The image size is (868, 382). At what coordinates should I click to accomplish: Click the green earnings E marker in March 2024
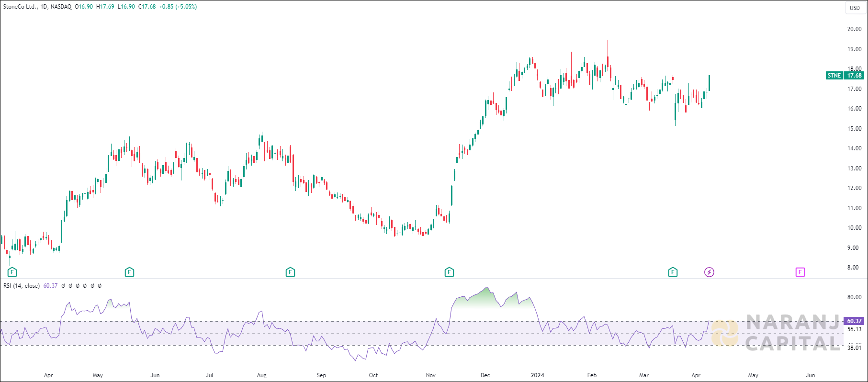(x=673, y=272)
